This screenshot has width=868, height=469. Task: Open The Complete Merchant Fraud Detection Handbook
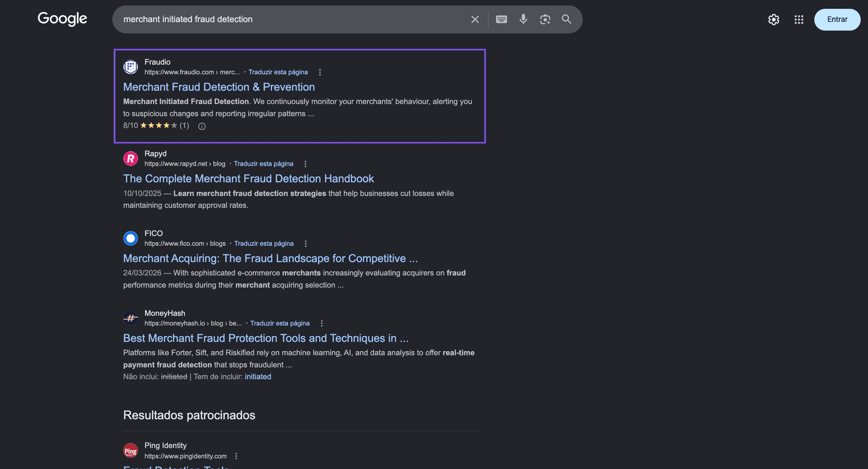pos(248,178)
